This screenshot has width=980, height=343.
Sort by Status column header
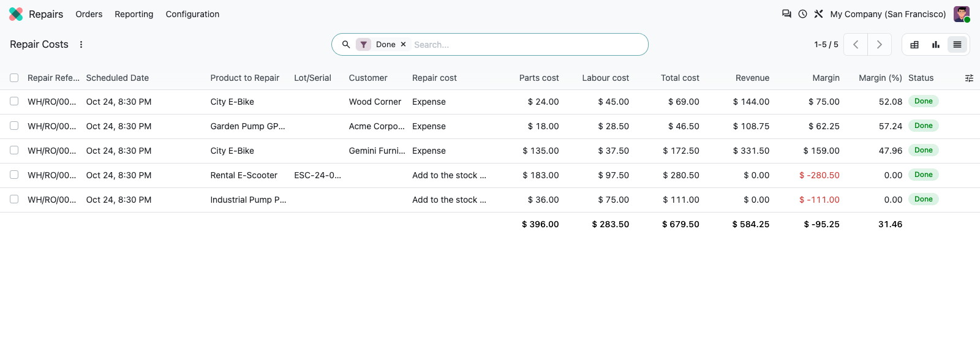[921, 78]
